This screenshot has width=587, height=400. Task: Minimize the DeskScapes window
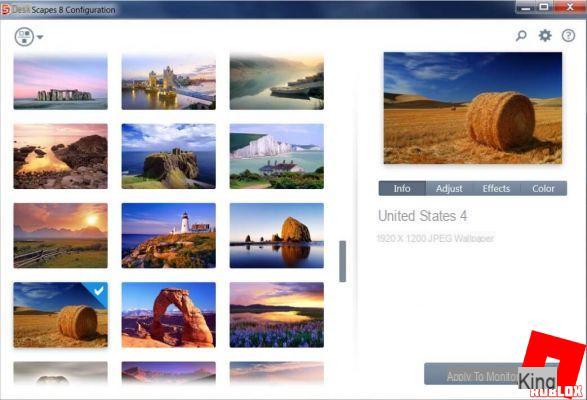point(526,7)
